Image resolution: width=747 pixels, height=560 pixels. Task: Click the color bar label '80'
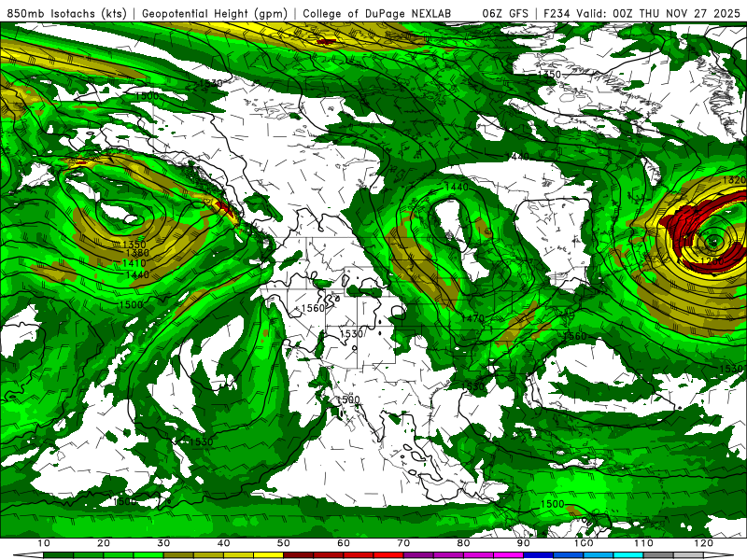coord(463,543)
